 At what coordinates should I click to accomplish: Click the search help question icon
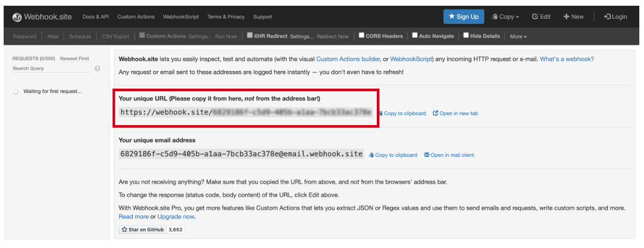click(x=97, y=69)
